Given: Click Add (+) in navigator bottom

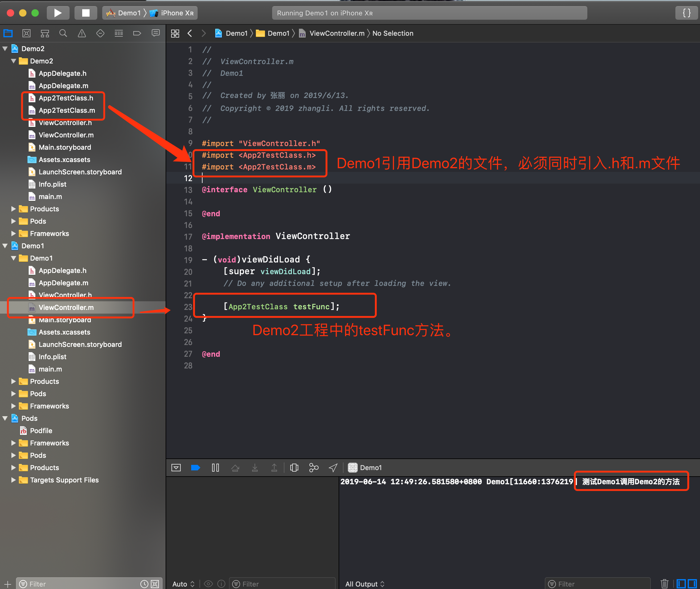Looking at the screenshot, I should tap(8, 584).
